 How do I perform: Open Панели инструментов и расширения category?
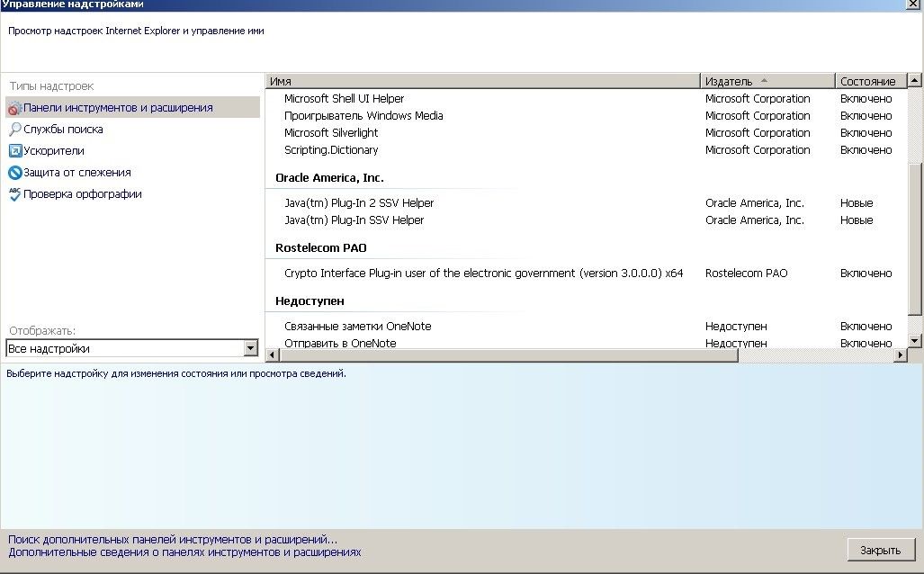pos(132,107)
